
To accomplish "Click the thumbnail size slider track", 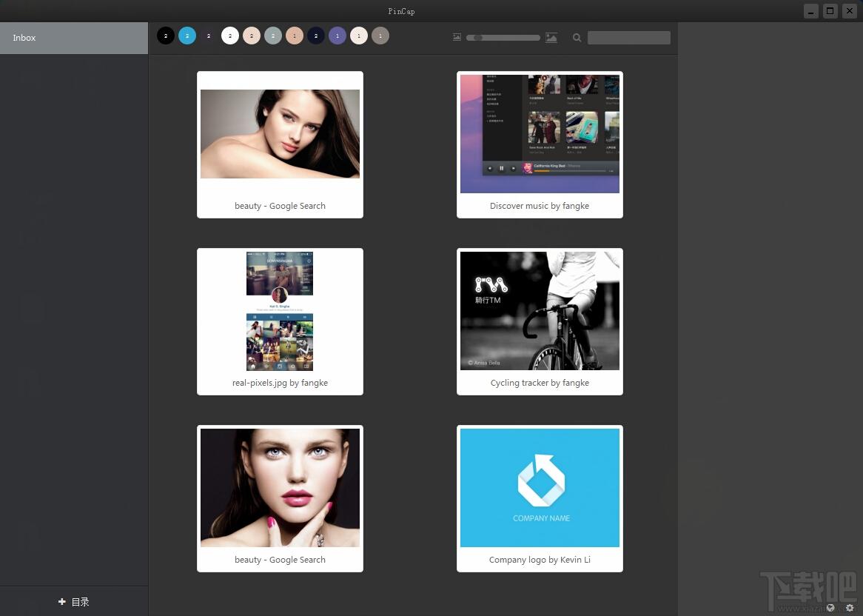I will [503, 38].
